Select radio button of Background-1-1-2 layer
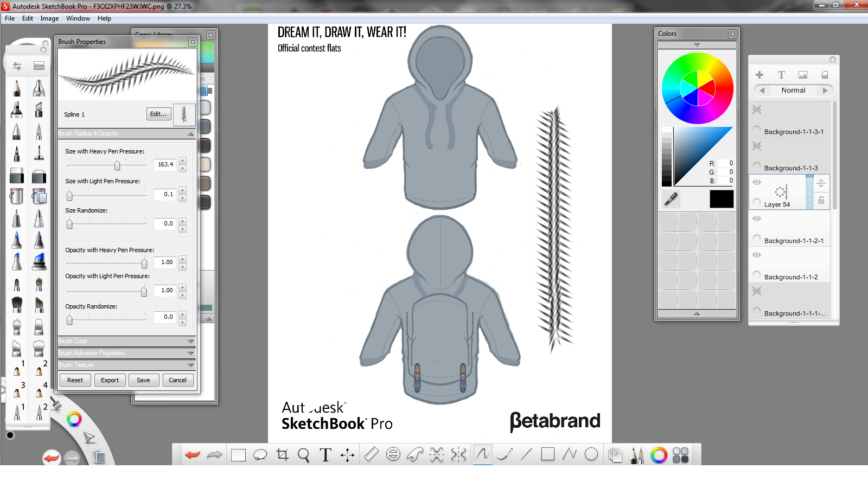Image resolution: width=868 pixels, height=488 pixels. [x=757, y=274]
